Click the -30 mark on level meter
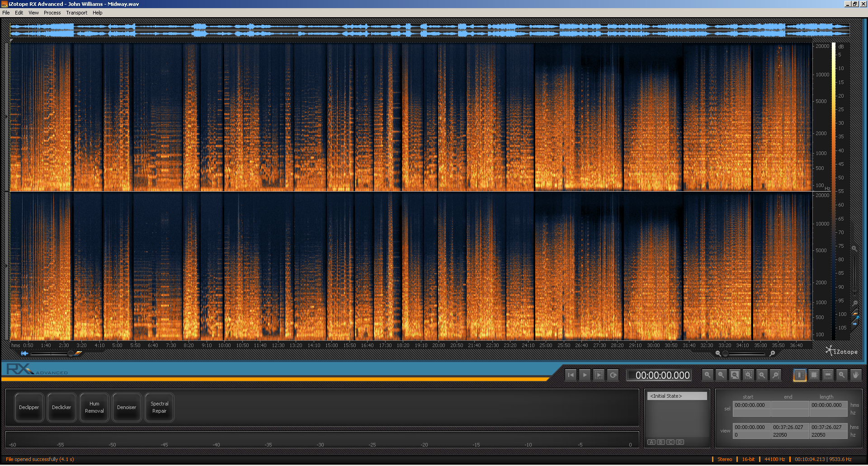868x466 pixels. point(320,445)
